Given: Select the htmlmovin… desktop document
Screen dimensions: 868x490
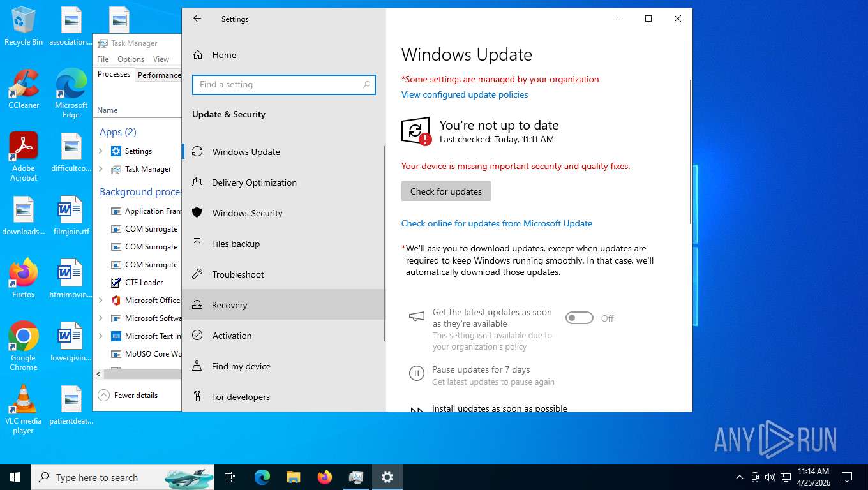Looking at the screenshot, I should click(71, 279).
